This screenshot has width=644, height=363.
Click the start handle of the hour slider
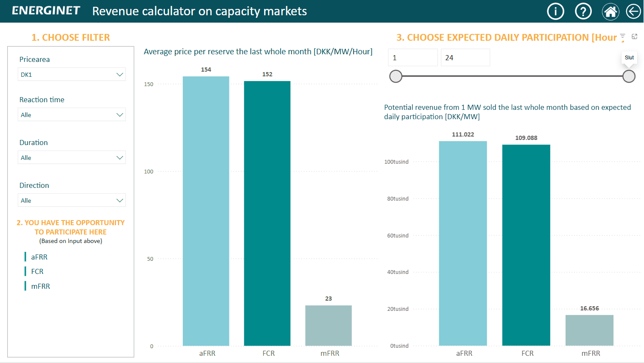[x=396, y=76]
